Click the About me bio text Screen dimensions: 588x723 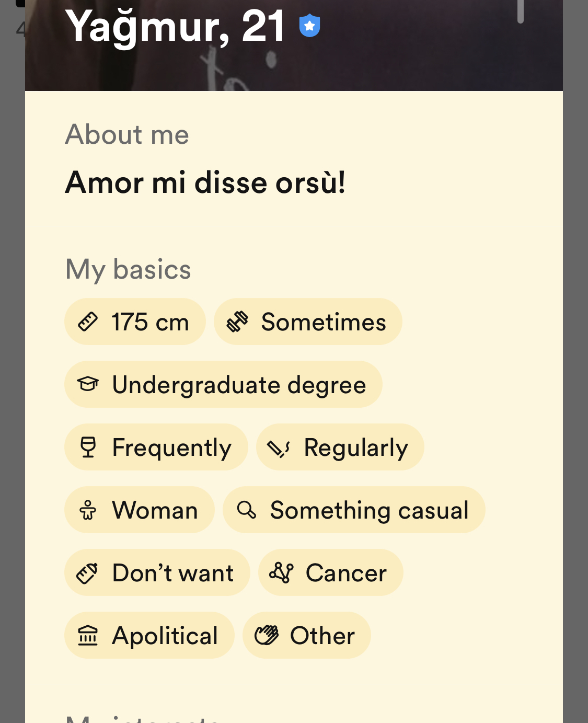[x=205, y=182]
